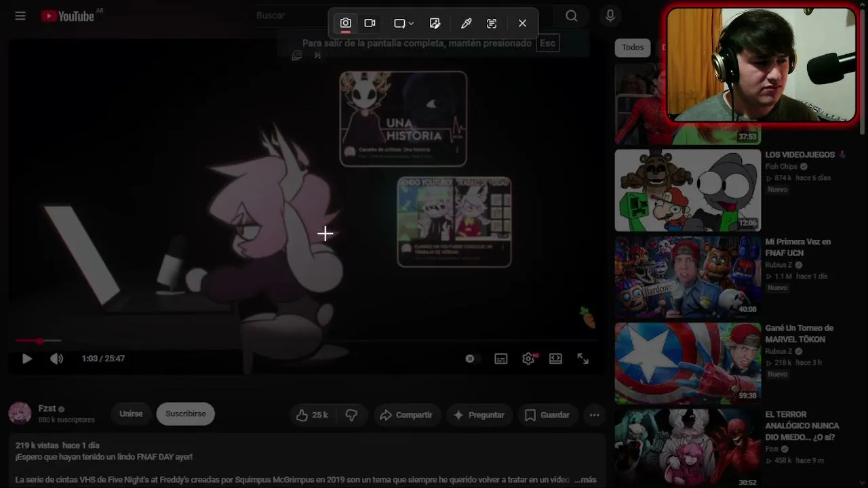Exit fullscreen using the player corner button
Screen dimensions: 868x488
(583, 359)
